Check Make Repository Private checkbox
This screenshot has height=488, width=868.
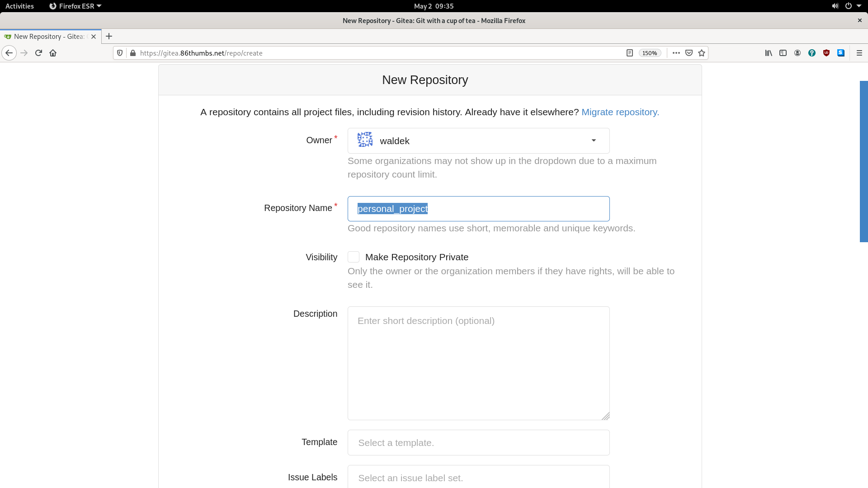coord(354,257)
